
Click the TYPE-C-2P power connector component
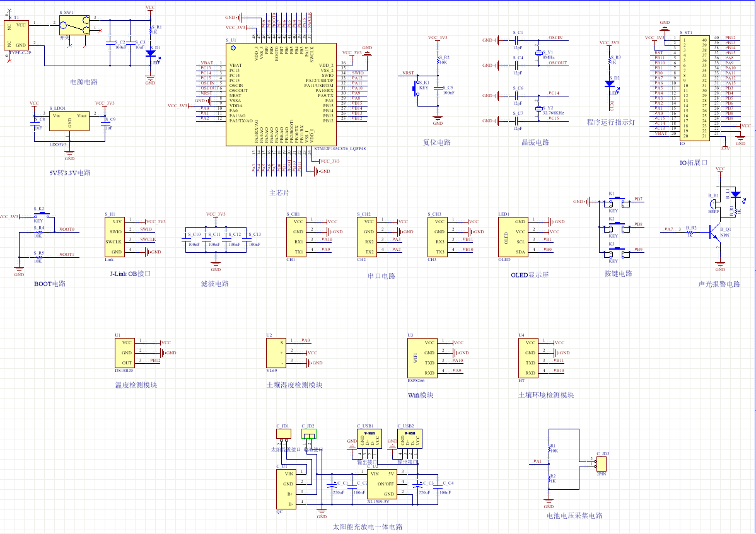(16, 35)
